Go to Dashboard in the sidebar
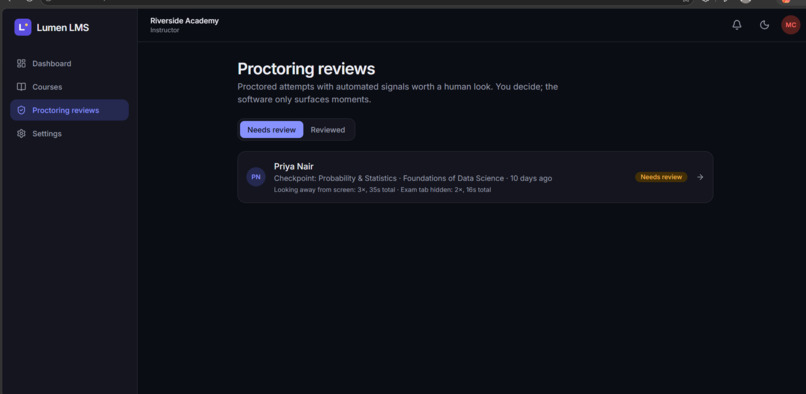The height and width of the screenshot is (394, 806). (x=69, y=63)
